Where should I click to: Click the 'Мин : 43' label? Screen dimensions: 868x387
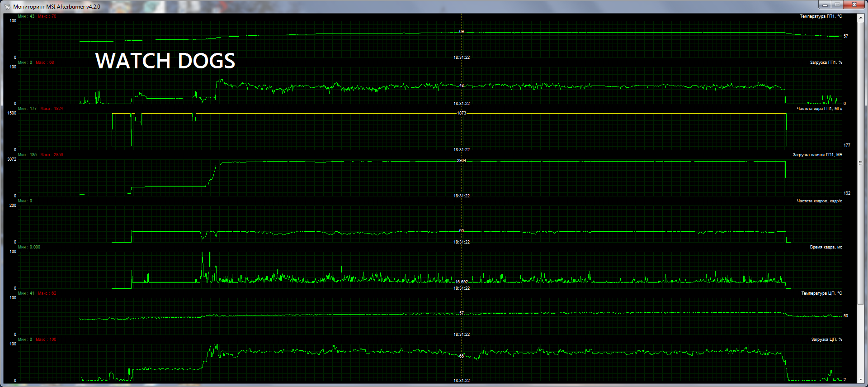(26, 16)
